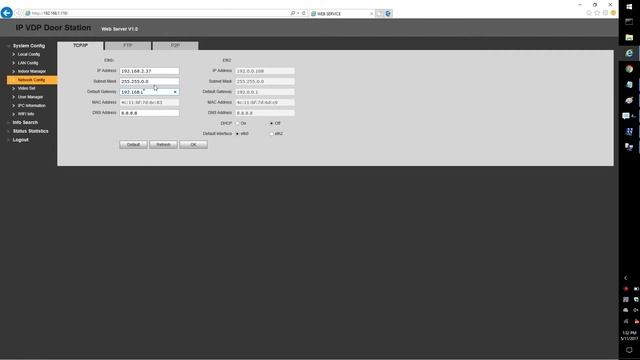The image size is (640, 360).
Task: Click the browser favorites star icon
Action: [597, 13]
